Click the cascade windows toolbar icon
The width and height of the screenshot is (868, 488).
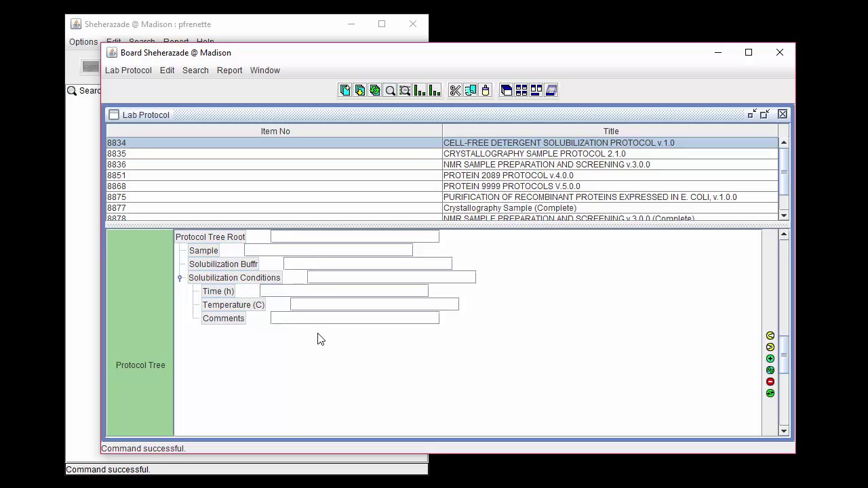pyautogui.click(x=507, y=90)
